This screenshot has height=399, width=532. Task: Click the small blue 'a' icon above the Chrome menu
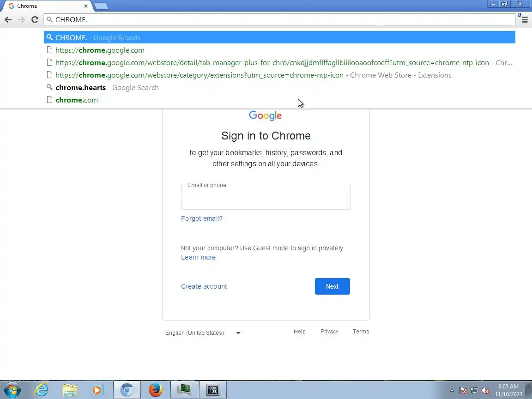(520, 15)
